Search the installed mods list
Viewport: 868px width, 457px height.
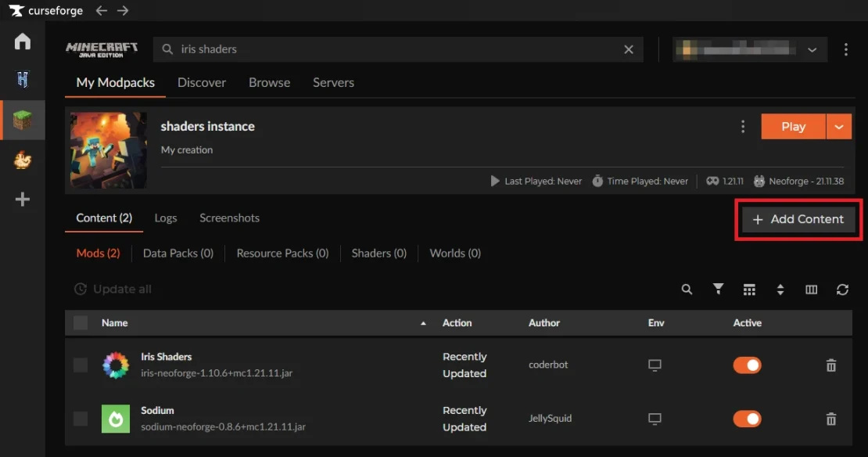tap(687, 290)
